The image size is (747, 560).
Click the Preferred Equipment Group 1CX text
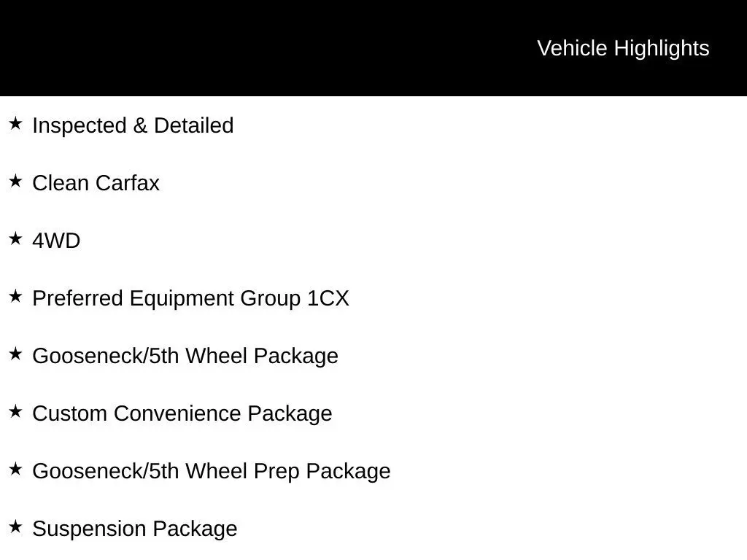point(190,298)
